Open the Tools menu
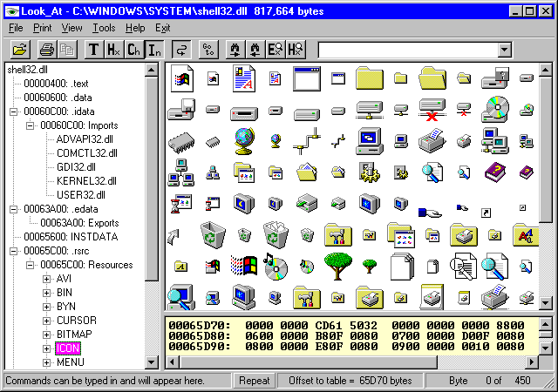 (x=104, y=28)
